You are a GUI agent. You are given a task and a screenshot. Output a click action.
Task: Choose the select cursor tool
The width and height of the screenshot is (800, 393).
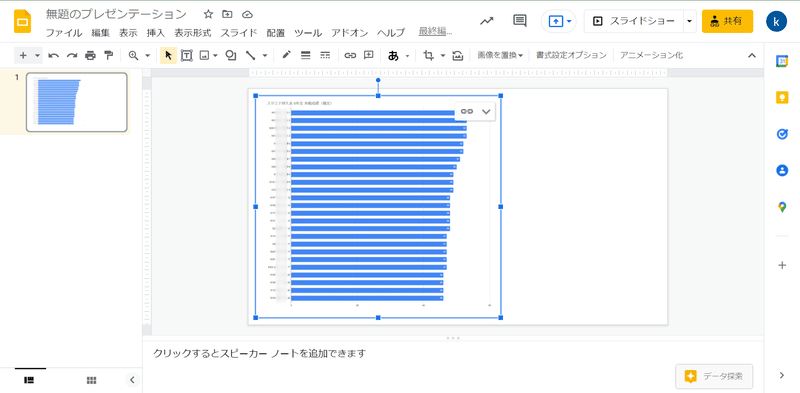click(168, 56)
